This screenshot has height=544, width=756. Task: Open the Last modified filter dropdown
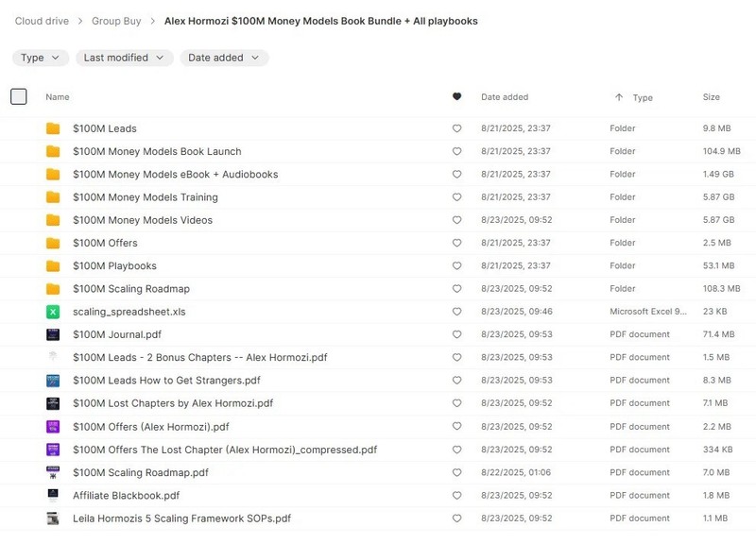(125, 58)
